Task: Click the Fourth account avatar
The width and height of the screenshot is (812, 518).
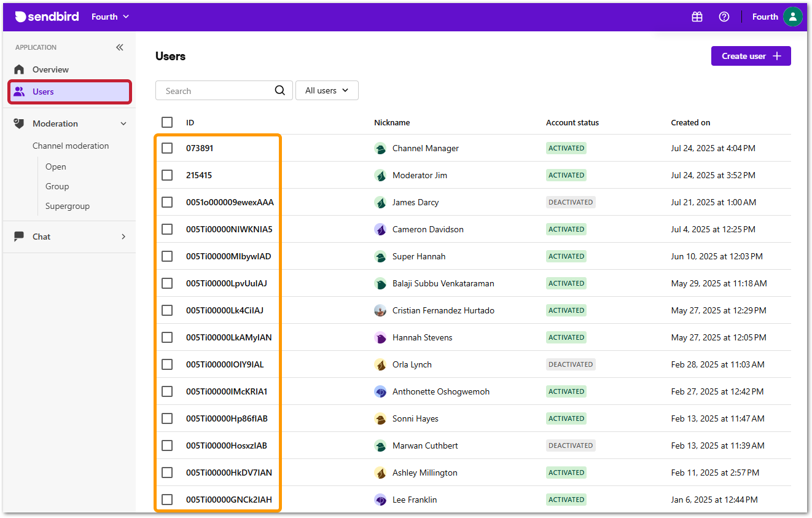Action: (792, 17)
